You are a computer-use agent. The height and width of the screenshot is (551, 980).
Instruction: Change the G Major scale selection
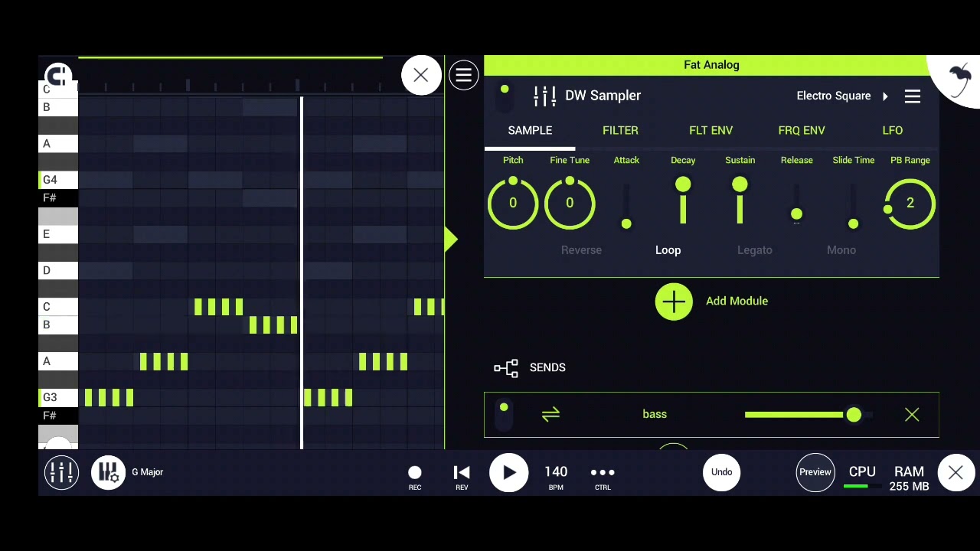click(147, 472)
